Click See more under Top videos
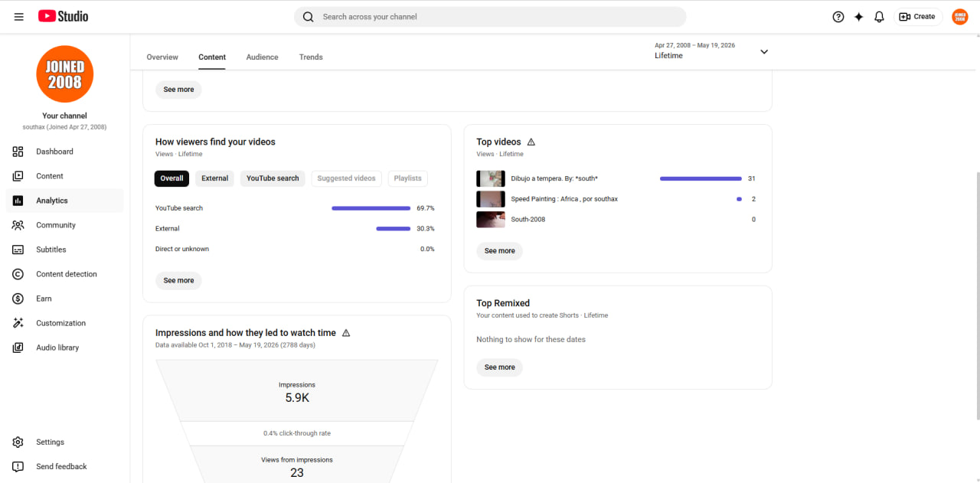The image size is (980, 483). click(499, 251)
